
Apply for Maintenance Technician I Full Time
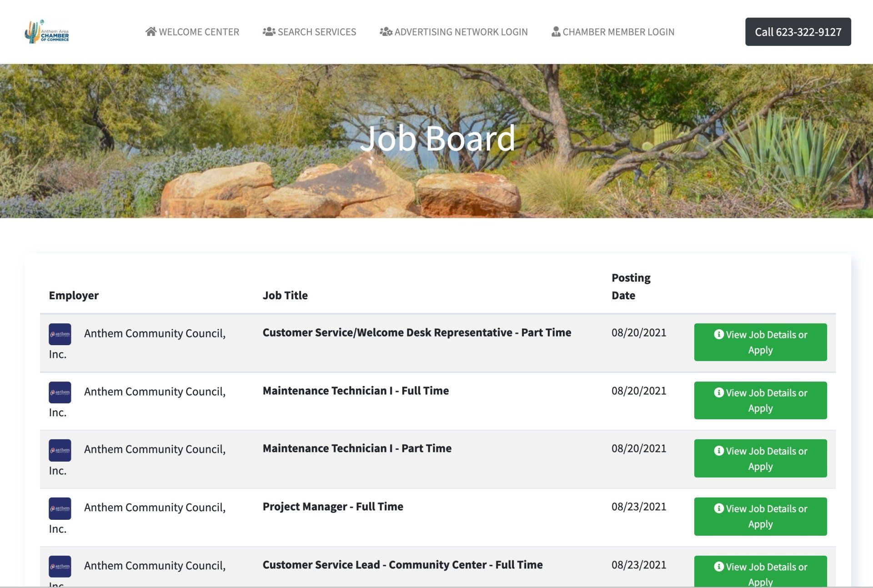point(760,400)
